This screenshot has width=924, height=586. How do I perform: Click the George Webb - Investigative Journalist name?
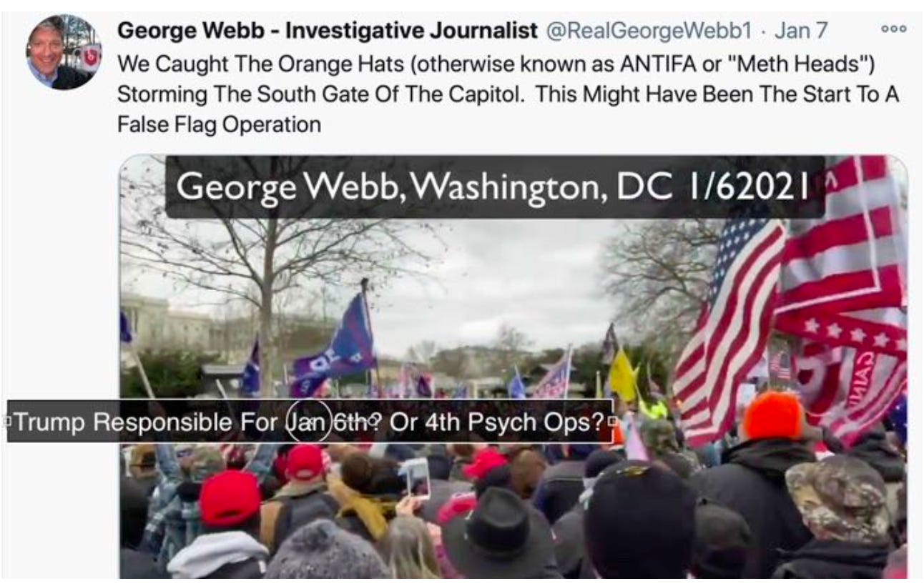coord(327,31)
